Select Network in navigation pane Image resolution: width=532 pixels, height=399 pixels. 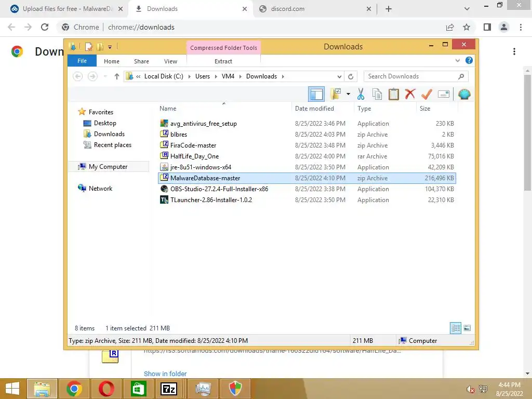[100, 188]
